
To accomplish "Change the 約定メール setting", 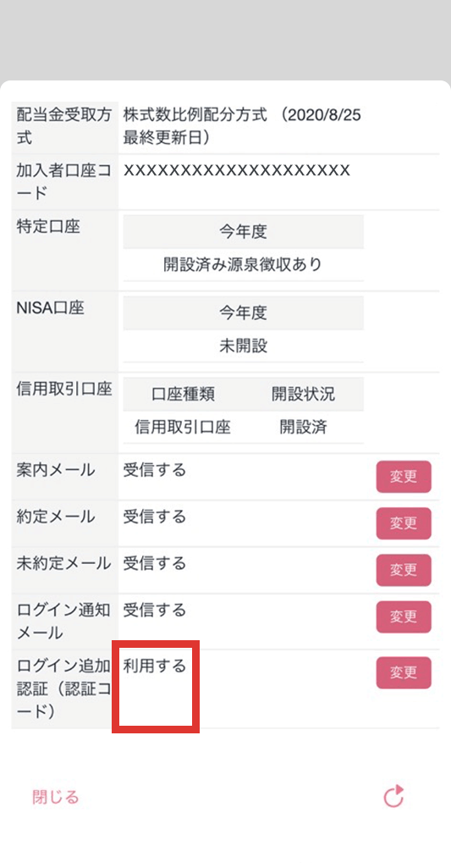I will pos(404,523).
